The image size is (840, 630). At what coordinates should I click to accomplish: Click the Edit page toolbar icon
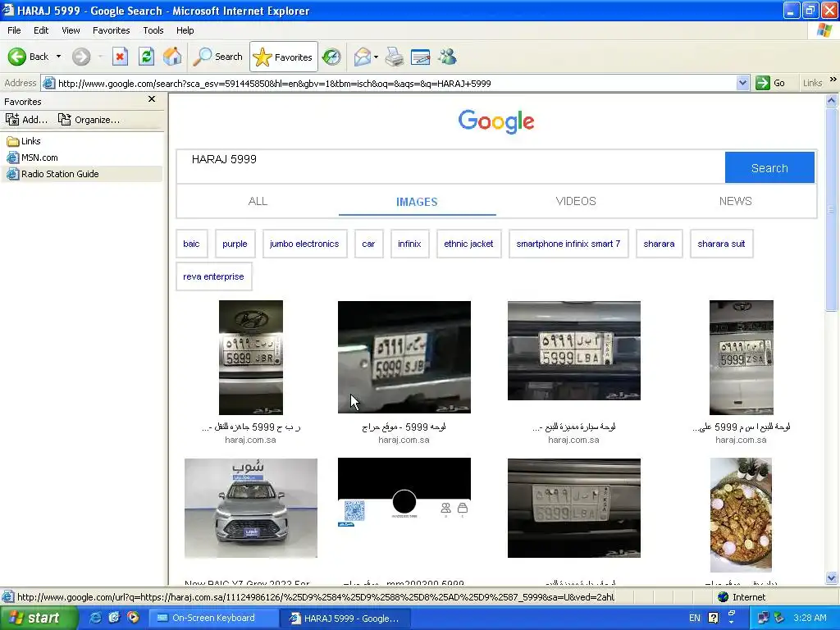[421, 57]
